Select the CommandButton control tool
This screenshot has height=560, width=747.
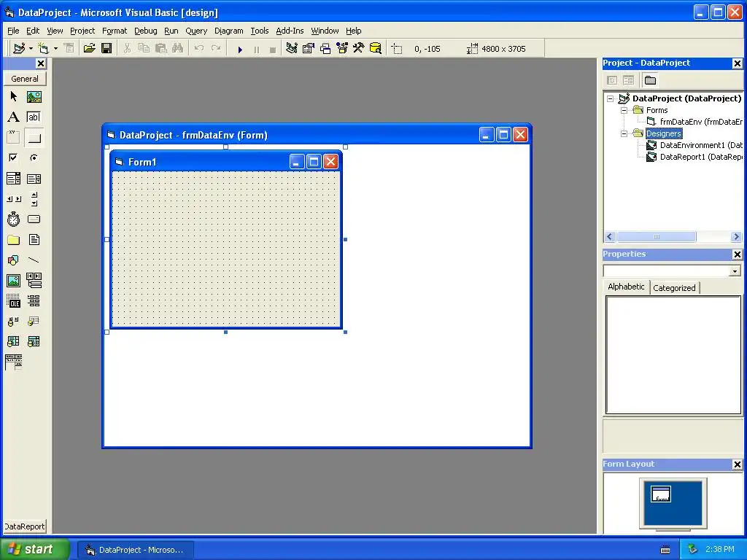34,138
